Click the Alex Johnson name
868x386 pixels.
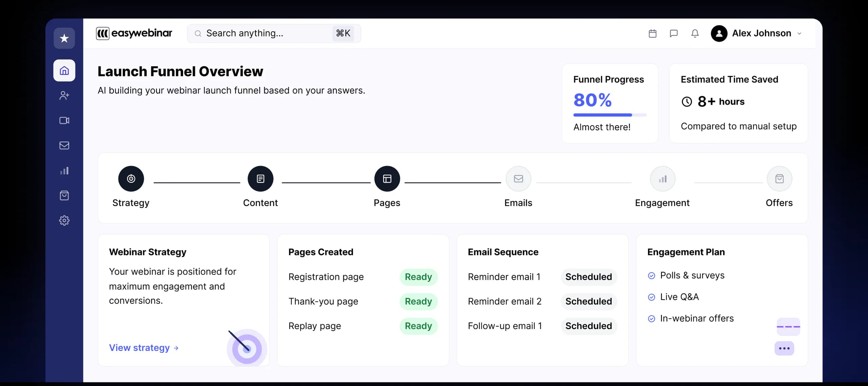762,33
